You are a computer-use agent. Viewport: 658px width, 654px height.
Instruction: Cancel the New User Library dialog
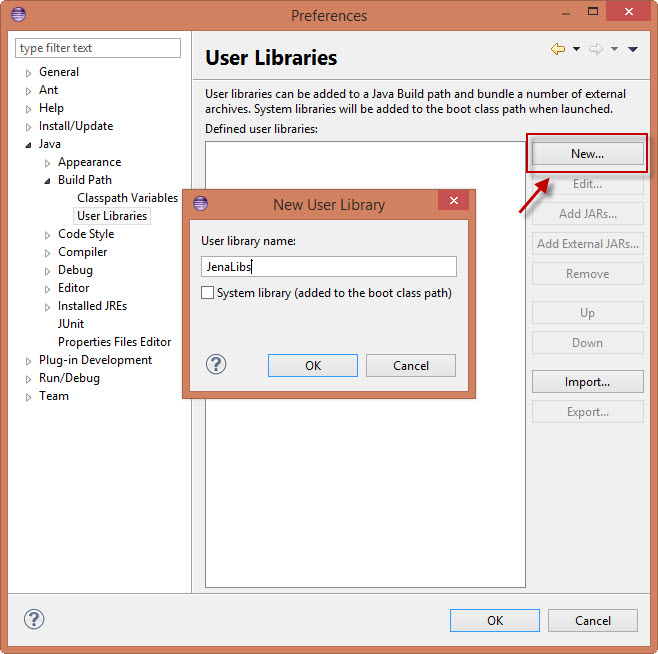410,365
